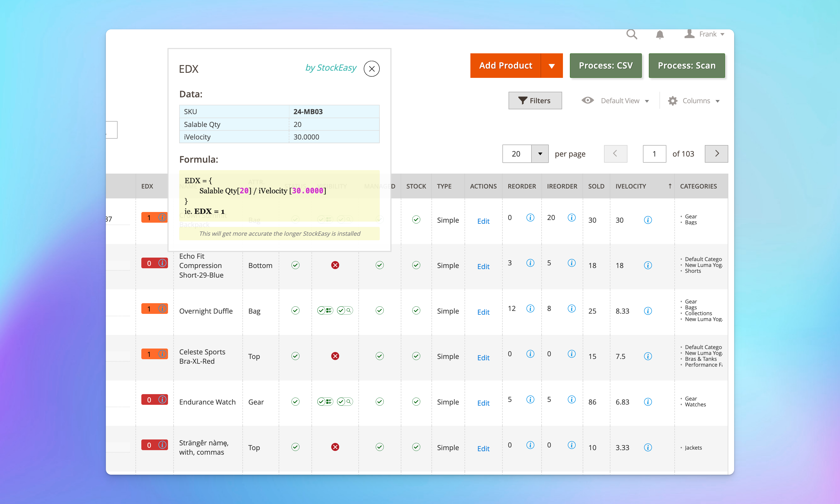
Task: Toggle red visibility icon for Strängêr nàmę
Action: 335,447
